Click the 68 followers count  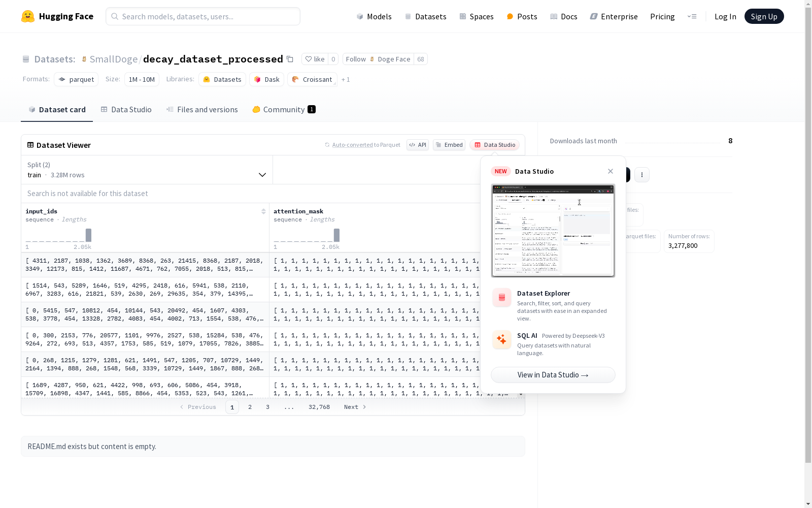point(421,59)
